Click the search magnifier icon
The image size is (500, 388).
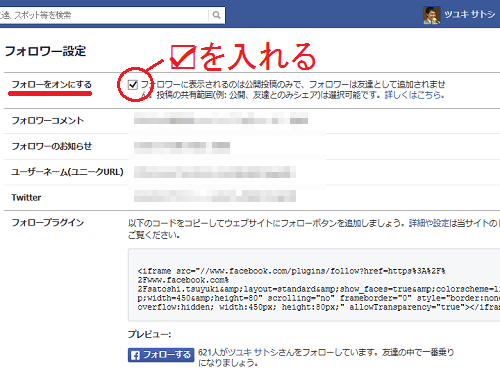coord(217,15)
